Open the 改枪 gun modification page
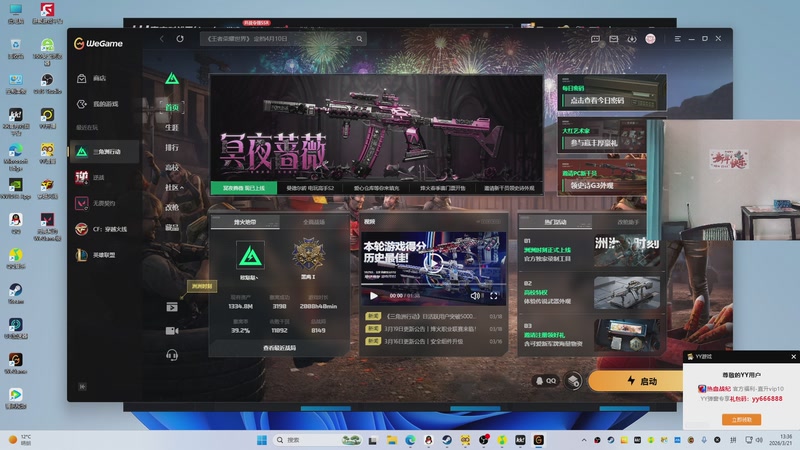The width and height of the screenshot is (800, 450). 172,207
